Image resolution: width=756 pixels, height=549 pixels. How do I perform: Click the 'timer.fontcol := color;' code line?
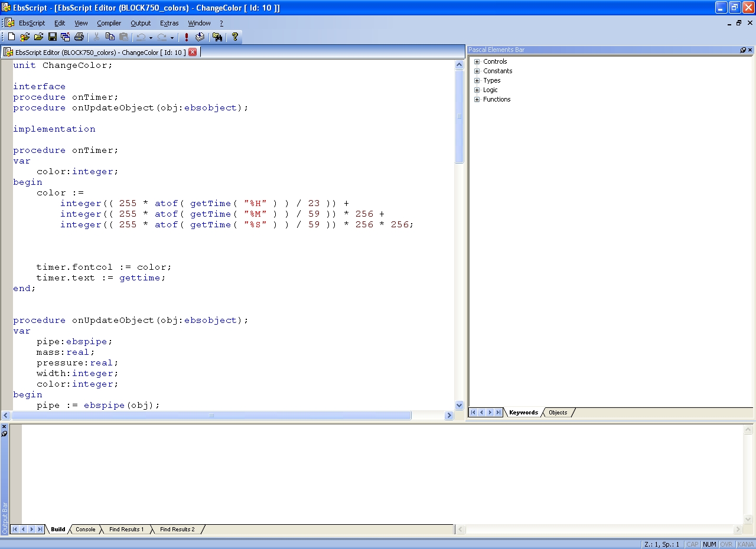104,267
